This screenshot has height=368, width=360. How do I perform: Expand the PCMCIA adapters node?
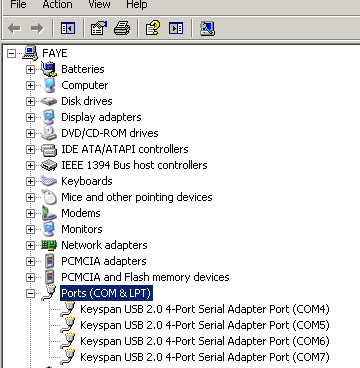(x=30, y=261)
